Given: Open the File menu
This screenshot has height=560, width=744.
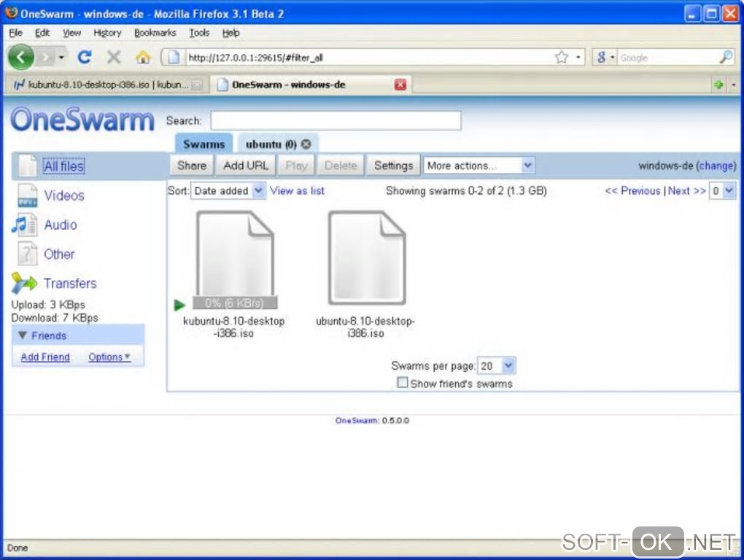Looking at the screenshot, I should [15, 33].
